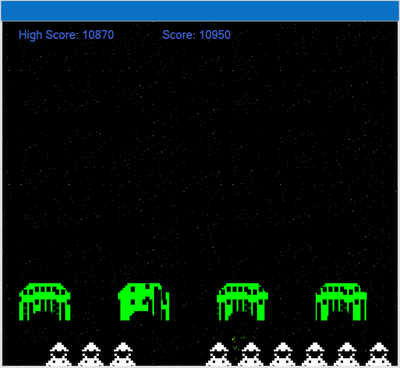Select the third green bunker from left

(242, 302)
